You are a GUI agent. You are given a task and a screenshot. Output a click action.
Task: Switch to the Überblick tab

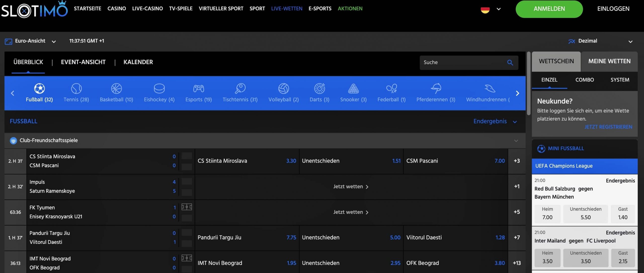[28, 62]
